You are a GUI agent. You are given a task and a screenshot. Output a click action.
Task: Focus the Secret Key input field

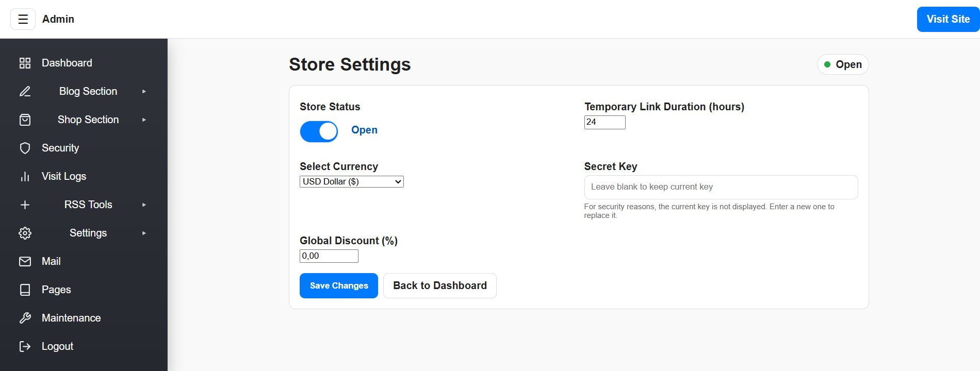[721, 187]
